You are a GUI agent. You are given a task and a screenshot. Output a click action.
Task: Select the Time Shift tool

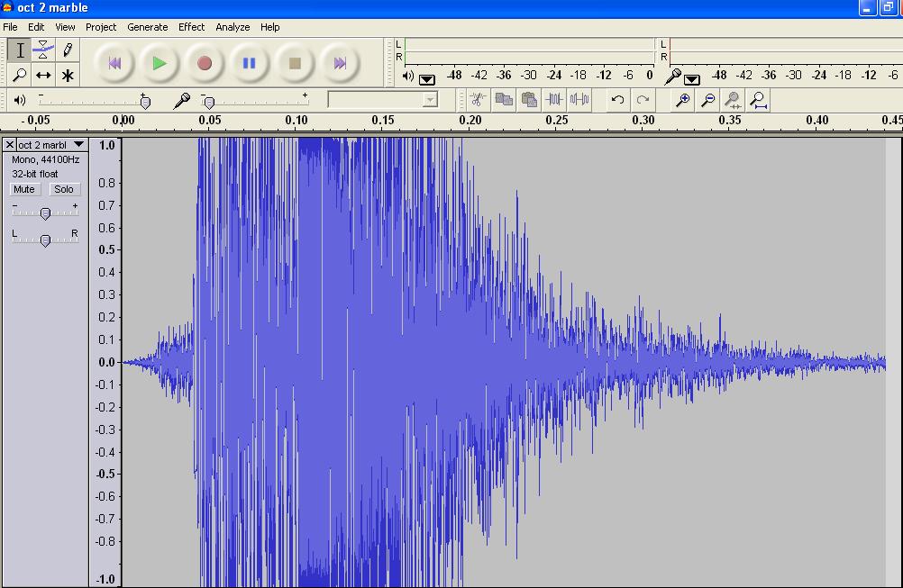click(x=43, y=75)
